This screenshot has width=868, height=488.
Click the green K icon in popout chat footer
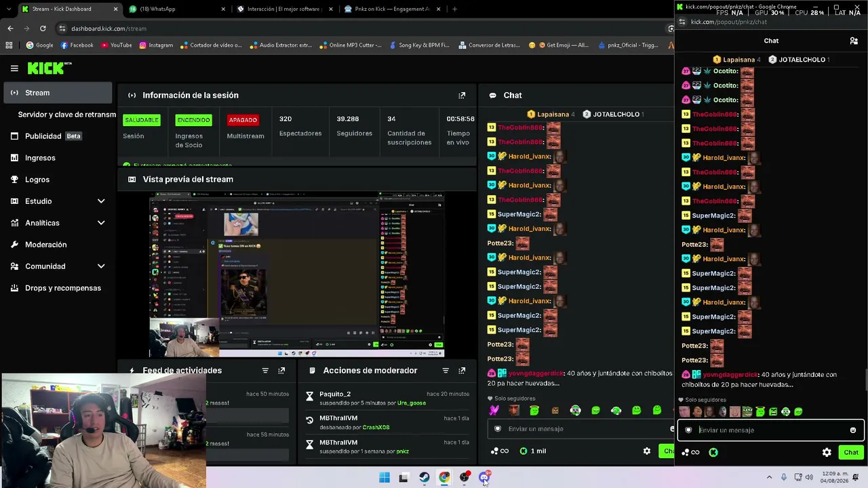(x=713, y=452)
